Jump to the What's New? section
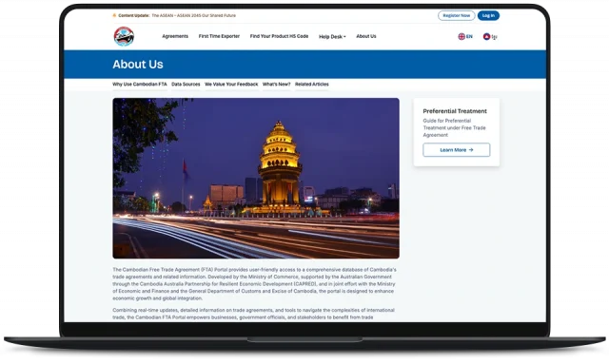 click(276, 84)
